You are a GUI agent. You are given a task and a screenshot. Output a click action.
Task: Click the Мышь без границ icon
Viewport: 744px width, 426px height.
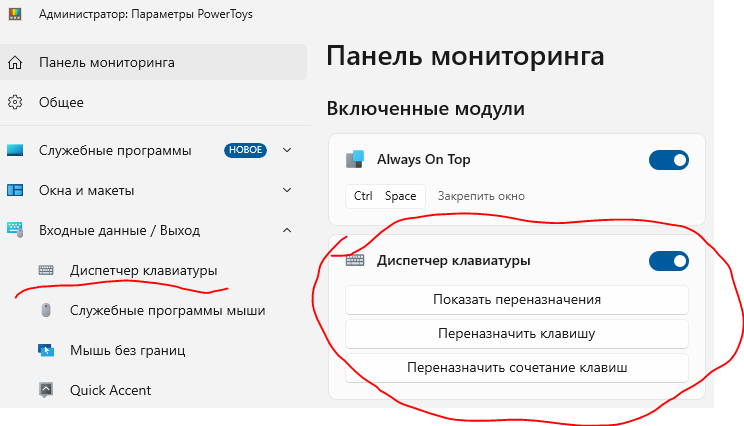(46, 350)
